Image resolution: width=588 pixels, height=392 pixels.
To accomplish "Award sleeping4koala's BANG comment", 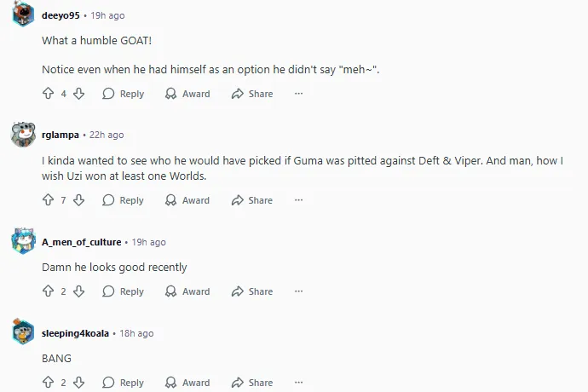I will [x=187, y=383].
